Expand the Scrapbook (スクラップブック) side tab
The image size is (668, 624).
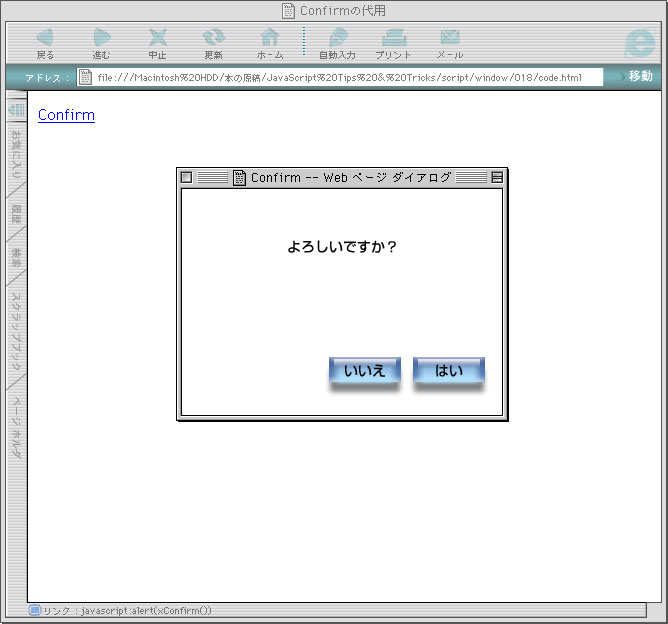(16, 332)
